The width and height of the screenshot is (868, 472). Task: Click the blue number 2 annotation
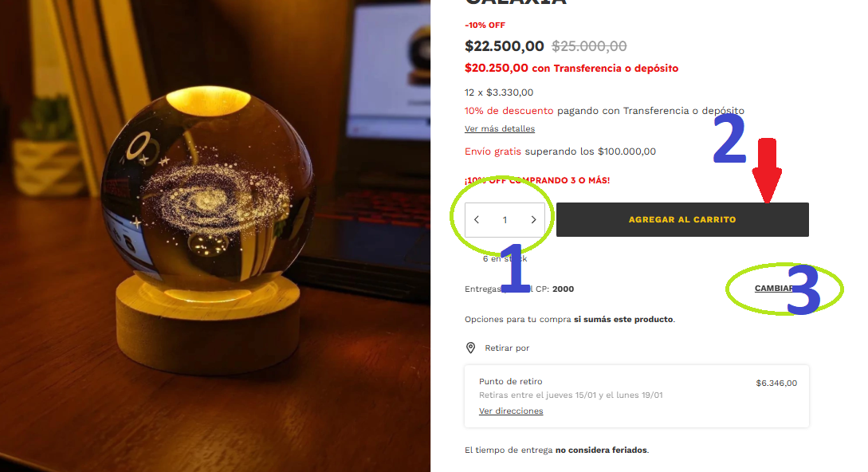729,139
